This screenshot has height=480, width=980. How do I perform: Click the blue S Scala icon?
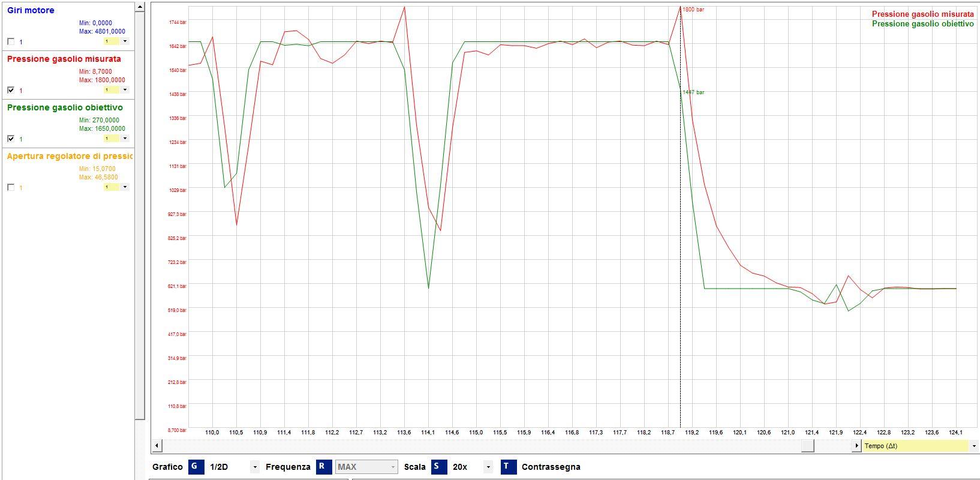coord(439,467)
